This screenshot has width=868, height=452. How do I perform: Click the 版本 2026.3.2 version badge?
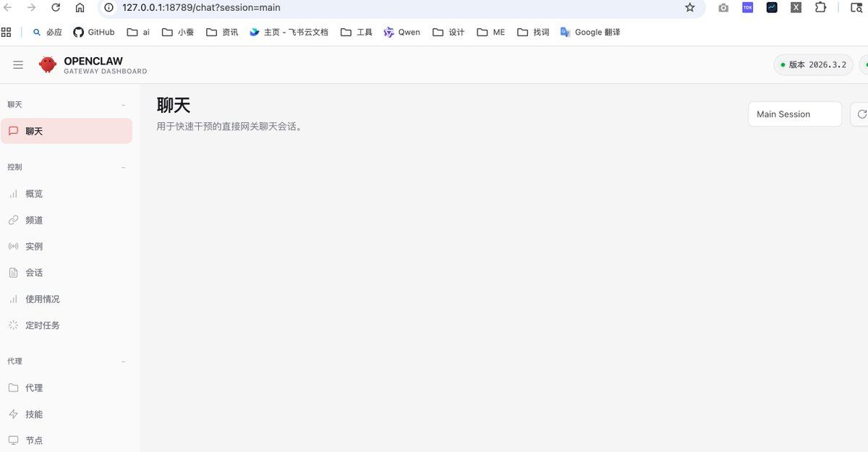(x=813, y=65)
